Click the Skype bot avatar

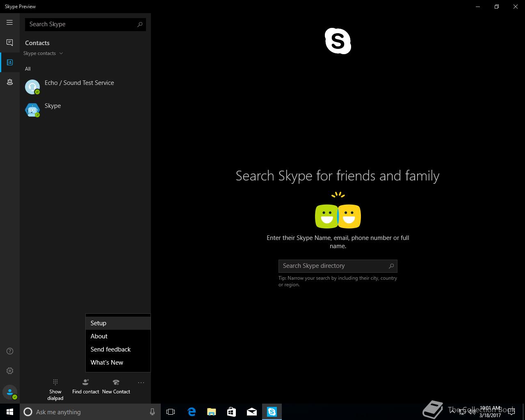coord(32,110)
